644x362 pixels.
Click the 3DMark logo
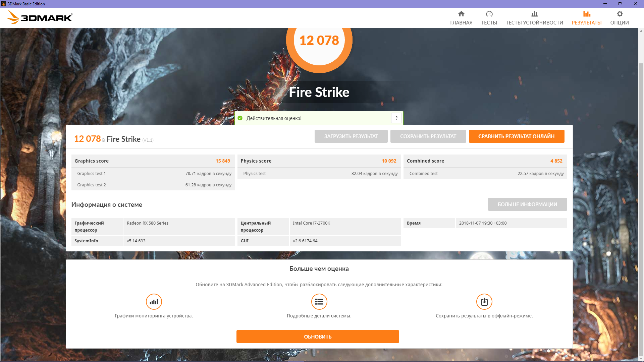coord(40,17)
